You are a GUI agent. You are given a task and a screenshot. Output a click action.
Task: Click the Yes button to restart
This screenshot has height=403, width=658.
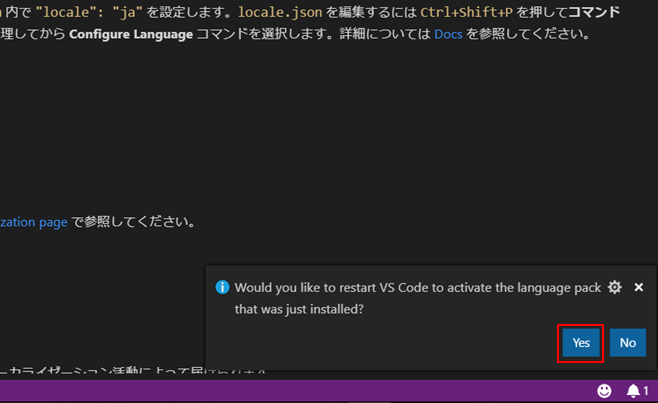point(581,343)
